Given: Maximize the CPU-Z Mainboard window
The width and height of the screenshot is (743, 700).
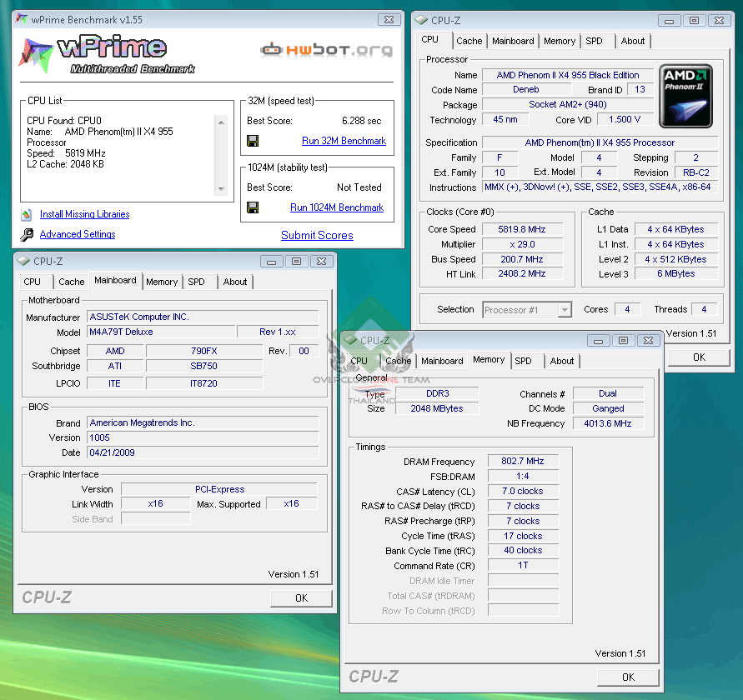Looking at the screenshot, I should coord(297,262).
